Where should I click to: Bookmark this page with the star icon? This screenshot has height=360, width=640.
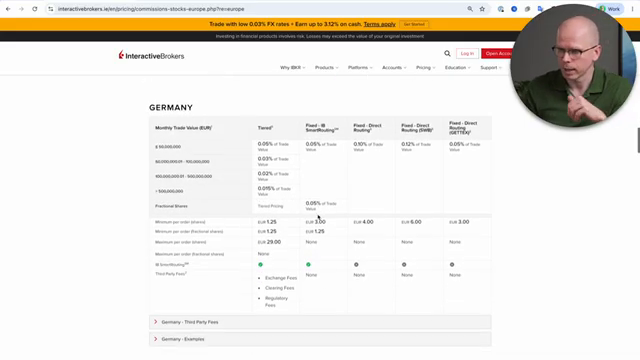[x=482, y=9]
